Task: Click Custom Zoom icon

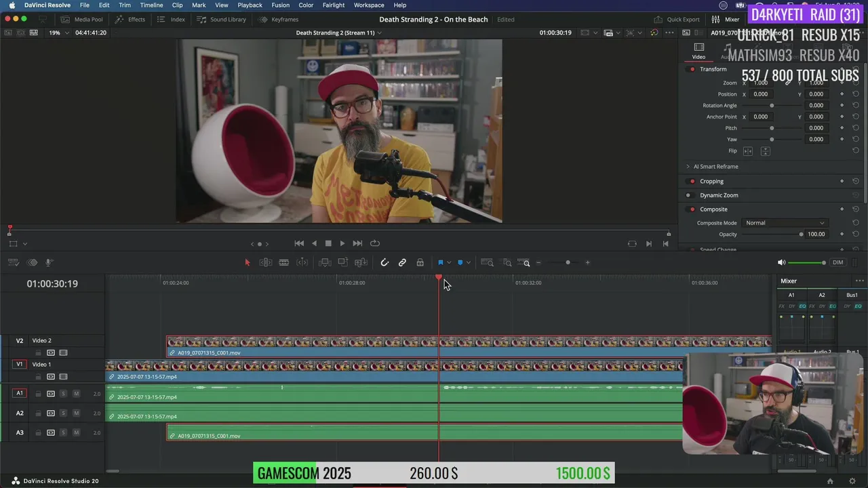Action: click(524, 262)
